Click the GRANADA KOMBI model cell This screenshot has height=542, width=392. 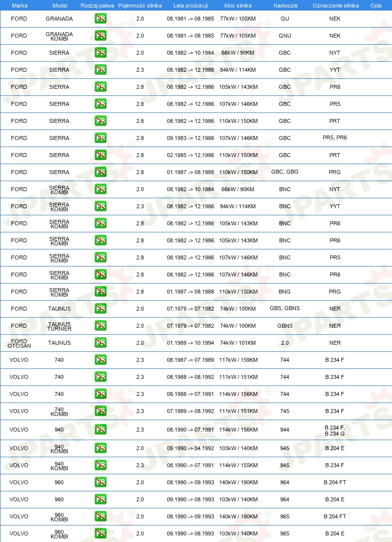point(60,36)
